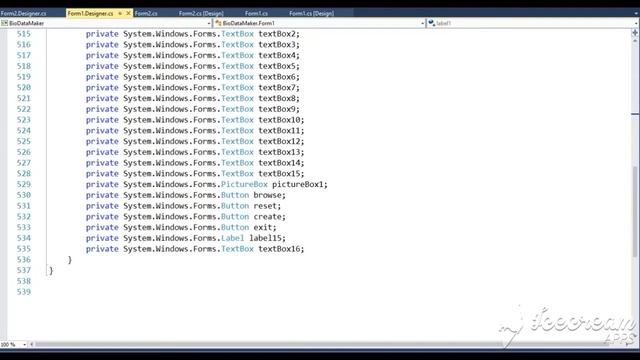Open the label1 member dropdown

pos(637,23)
